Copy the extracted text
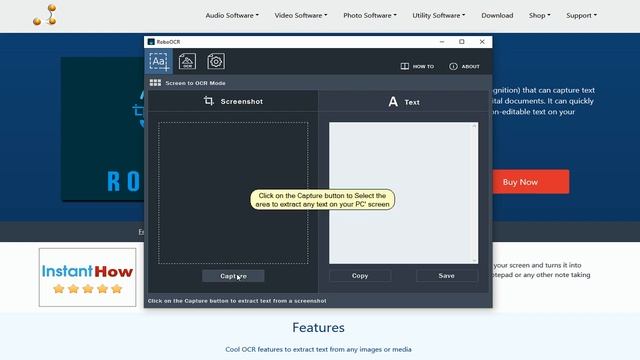The image size is (640, 360). (x=360, y=276)
